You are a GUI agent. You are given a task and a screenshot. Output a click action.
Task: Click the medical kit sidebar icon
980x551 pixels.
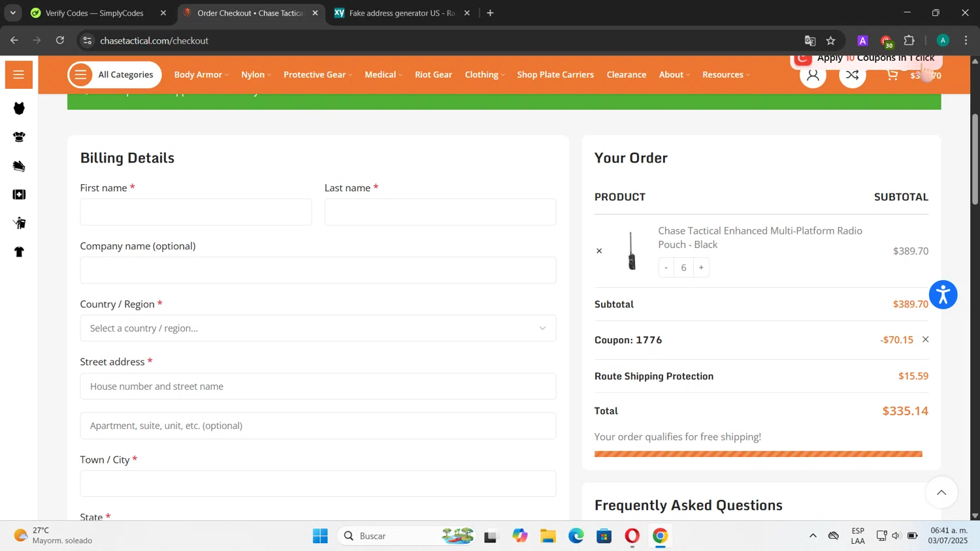click(19, 195)
